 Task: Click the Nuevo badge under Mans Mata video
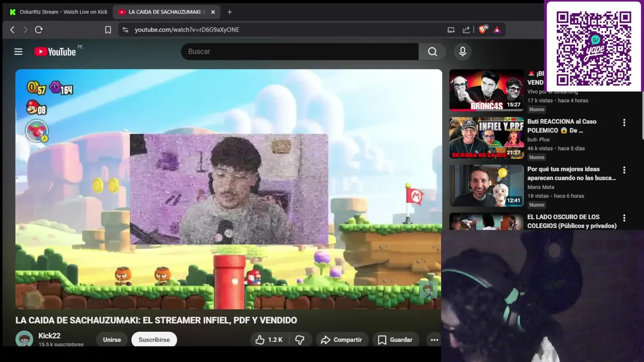tap(537, 205)
